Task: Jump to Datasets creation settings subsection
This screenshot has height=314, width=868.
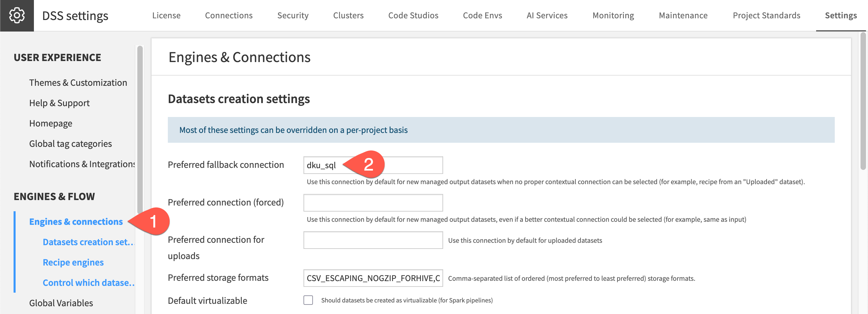Action: (88, 242)
